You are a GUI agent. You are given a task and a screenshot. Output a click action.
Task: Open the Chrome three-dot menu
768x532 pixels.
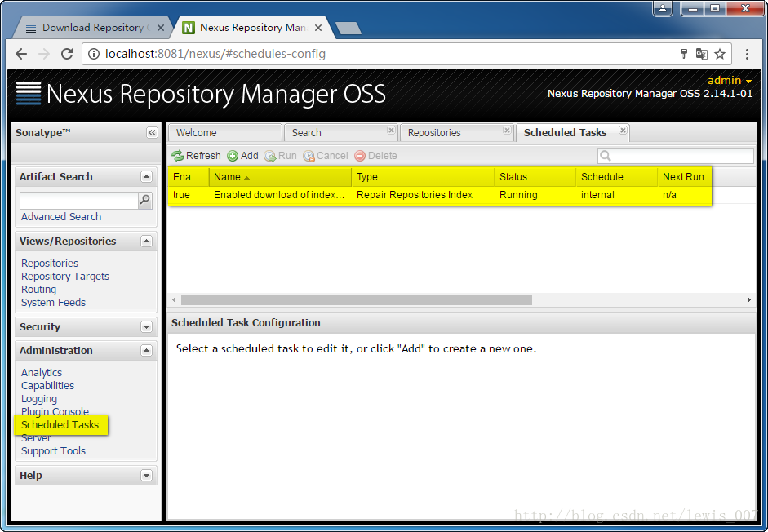747,54
